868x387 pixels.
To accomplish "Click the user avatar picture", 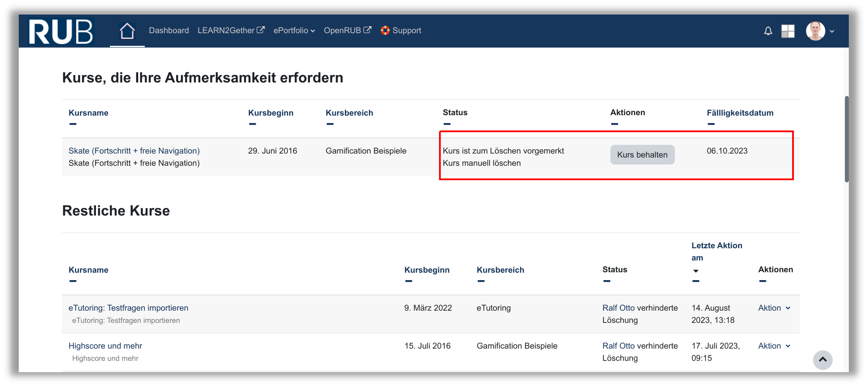I will (815, 31).
